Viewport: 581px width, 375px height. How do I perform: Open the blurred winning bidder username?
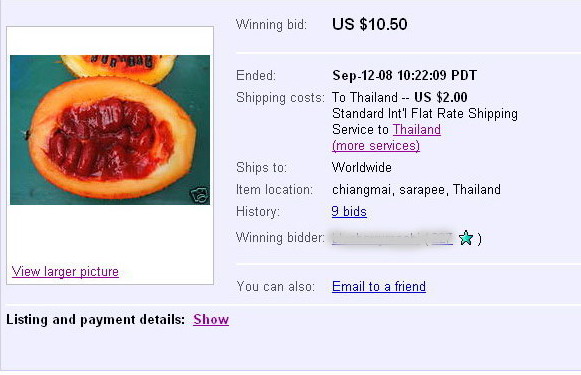[x=377, y=238]
